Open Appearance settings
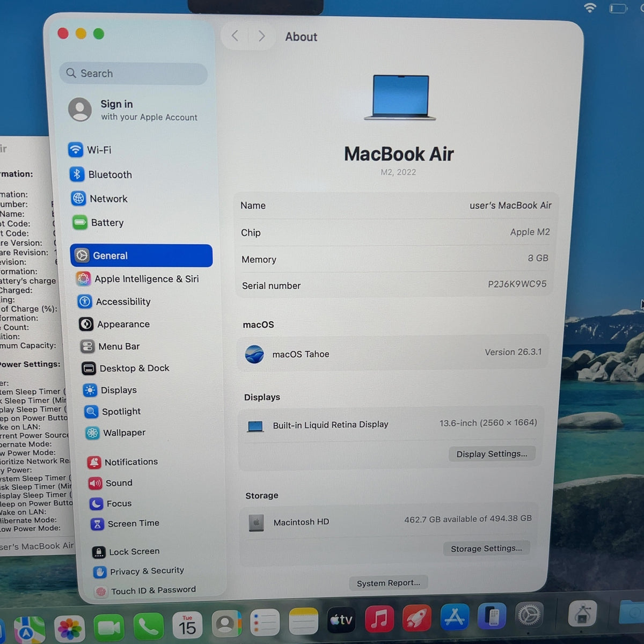The width and height of the screenshot is (644, 644). 115,324
